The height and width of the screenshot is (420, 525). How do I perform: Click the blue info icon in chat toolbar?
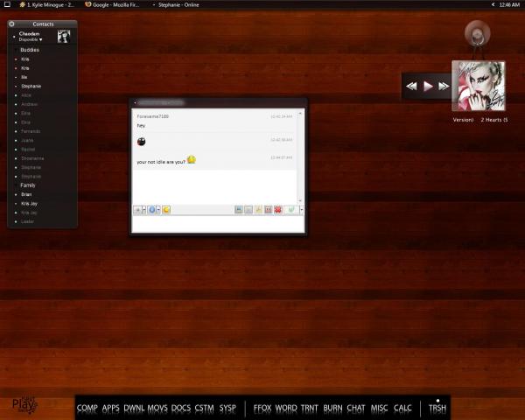(x=151, y=210)
